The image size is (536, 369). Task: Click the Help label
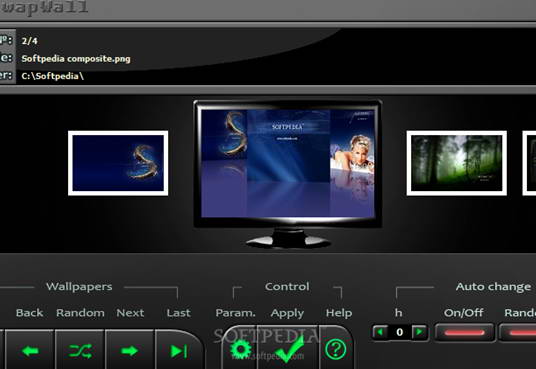pos(339,313)
